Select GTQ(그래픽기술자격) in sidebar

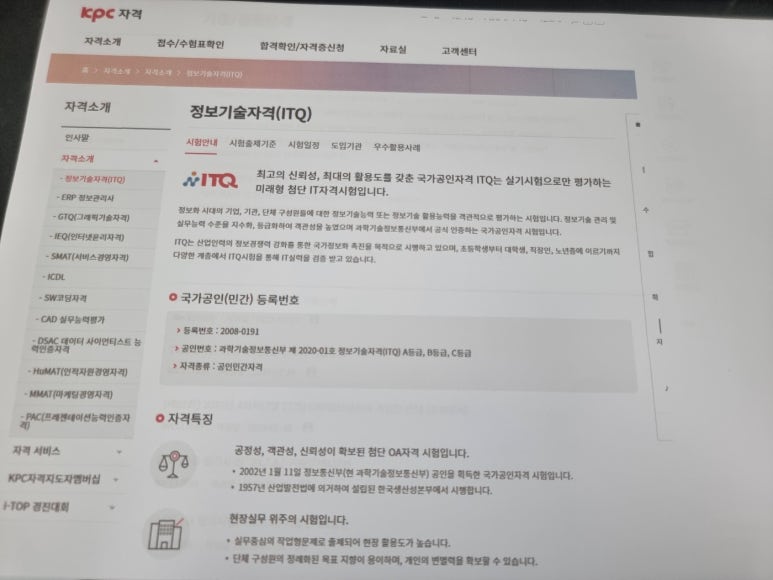[91, 217]
